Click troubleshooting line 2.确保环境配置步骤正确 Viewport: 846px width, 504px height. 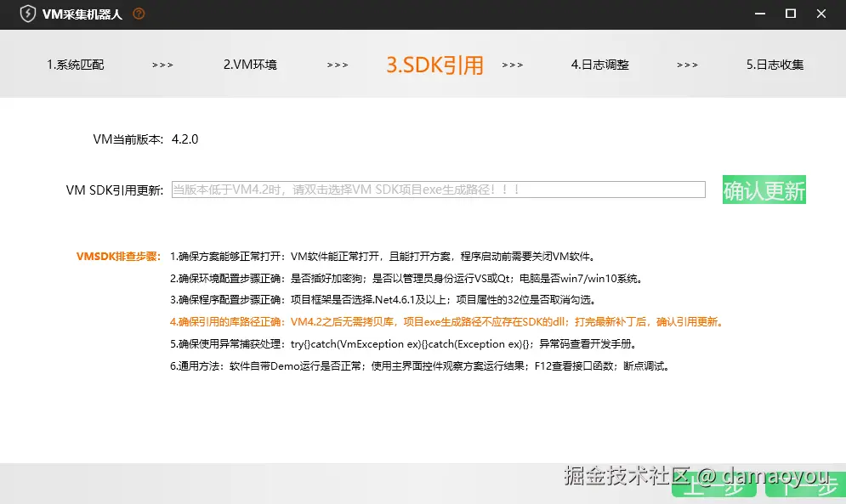(406, 279)
